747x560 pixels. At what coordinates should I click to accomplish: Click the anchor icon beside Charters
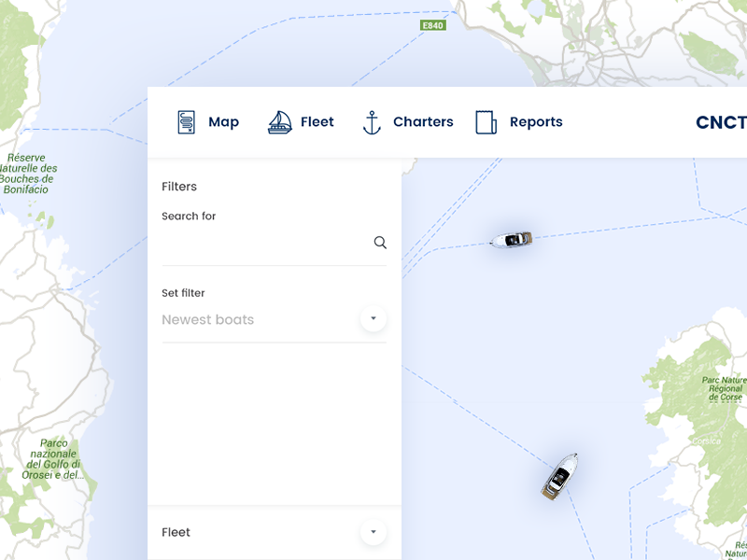tap(372, 122)
